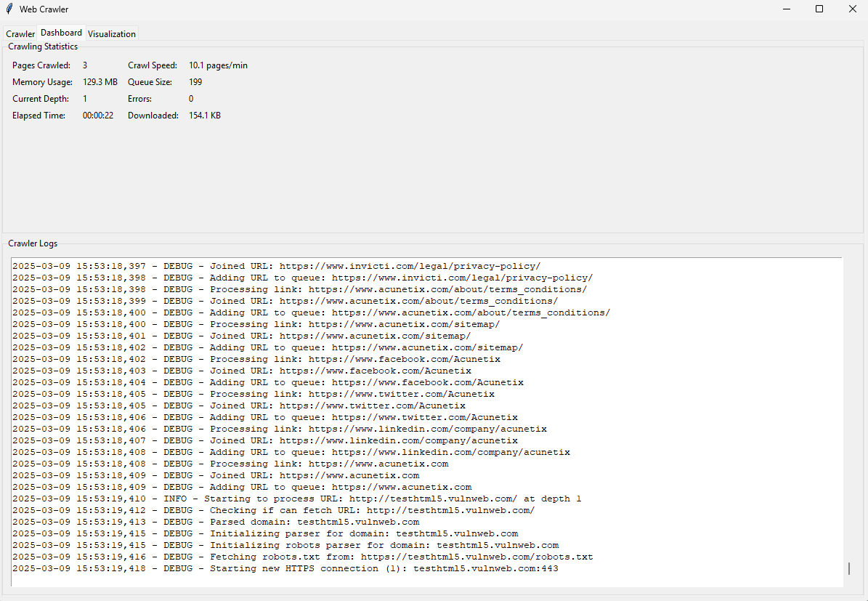The width and height of the screenshot is (868, 601).
Task: Click log line Initializing parser for domain
Action: pos(264,533)
